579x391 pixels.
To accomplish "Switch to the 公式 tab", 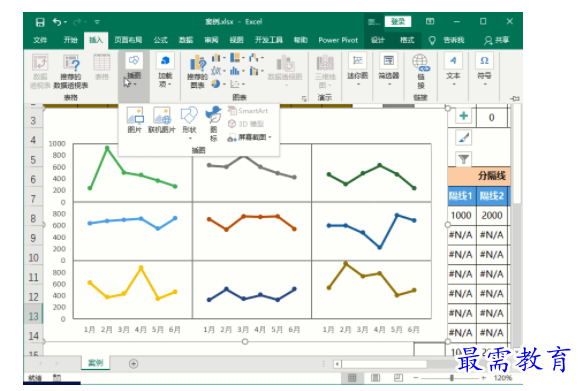I will click(161, 40).
